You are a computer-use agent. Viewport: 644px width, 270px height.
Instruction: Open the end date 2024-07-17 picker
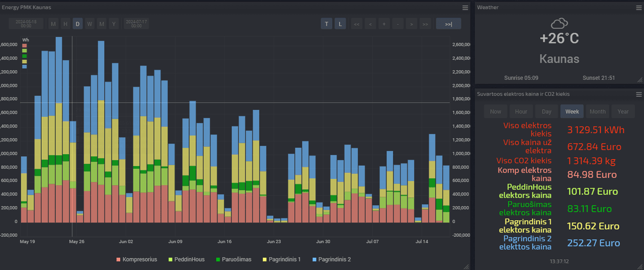(136, 24)
